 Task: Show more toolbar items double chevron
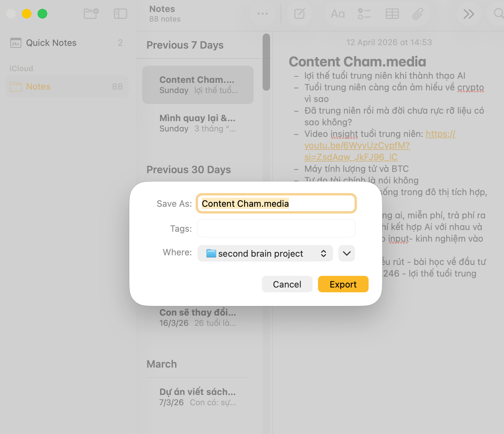(468, 14)
